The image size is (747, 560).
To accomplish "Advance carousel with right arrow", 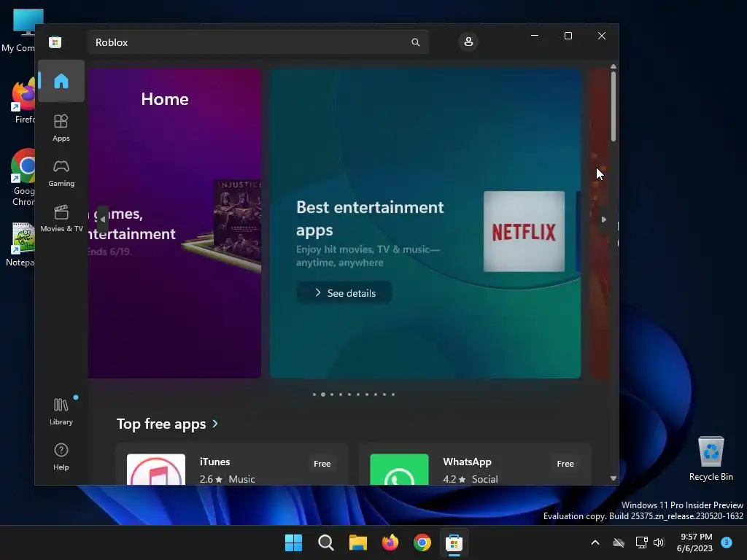I will point(603,219).
